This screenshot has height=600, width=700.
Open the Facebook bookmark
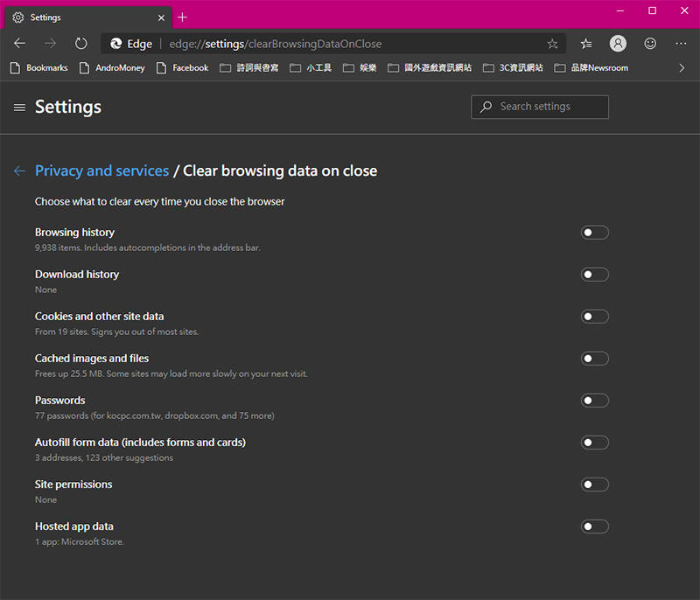183,68
